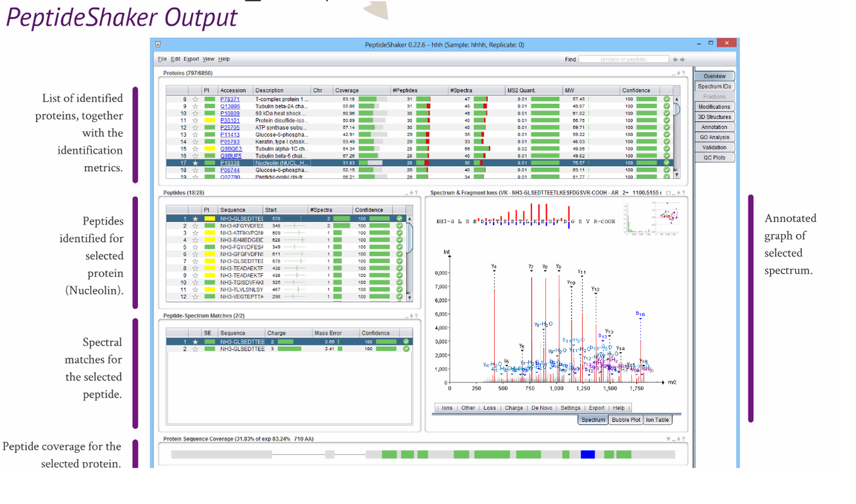Open the De Novo spectrum menu
This screenshot has width=856, height=504.
(x=542, y=408)
